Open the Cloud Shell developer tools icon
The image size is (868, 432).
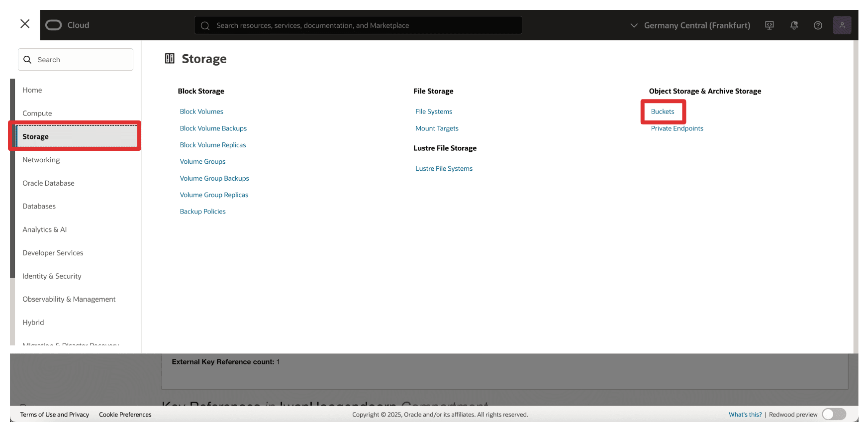click(770, 25)
